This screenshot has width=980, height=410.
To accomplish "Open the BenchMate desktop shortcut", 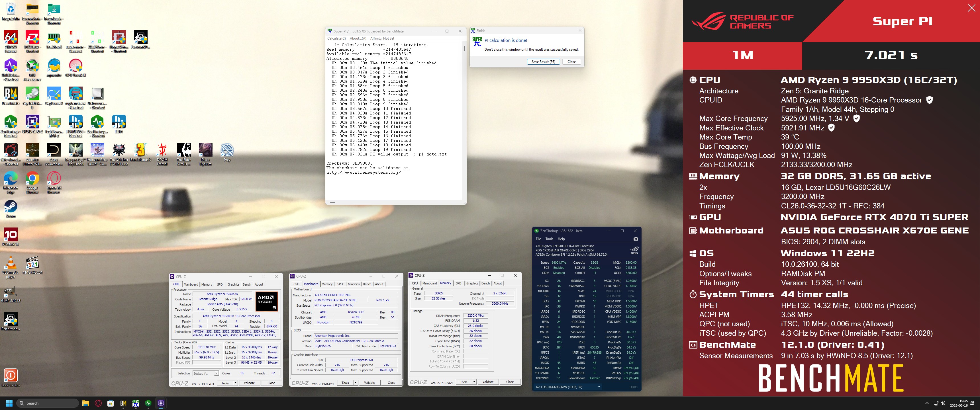I will coord(11,96).
